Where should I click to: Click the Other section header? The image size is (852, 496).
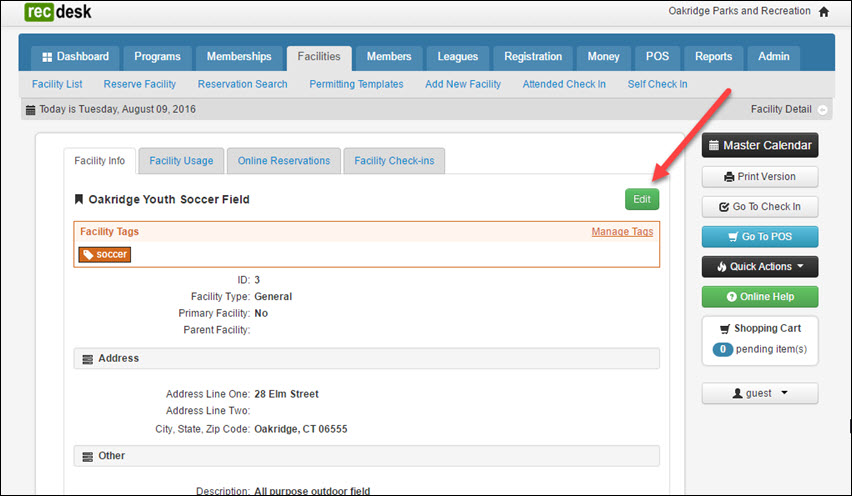[x=367, y=456]
